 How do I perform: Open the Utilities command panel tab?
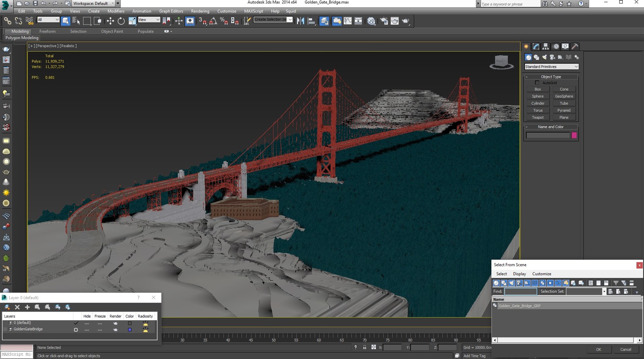(575, 46)
